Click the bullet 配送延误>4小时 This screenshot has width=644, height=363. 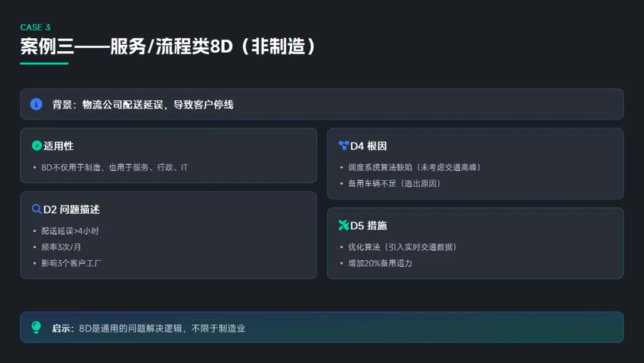[70, 230]
